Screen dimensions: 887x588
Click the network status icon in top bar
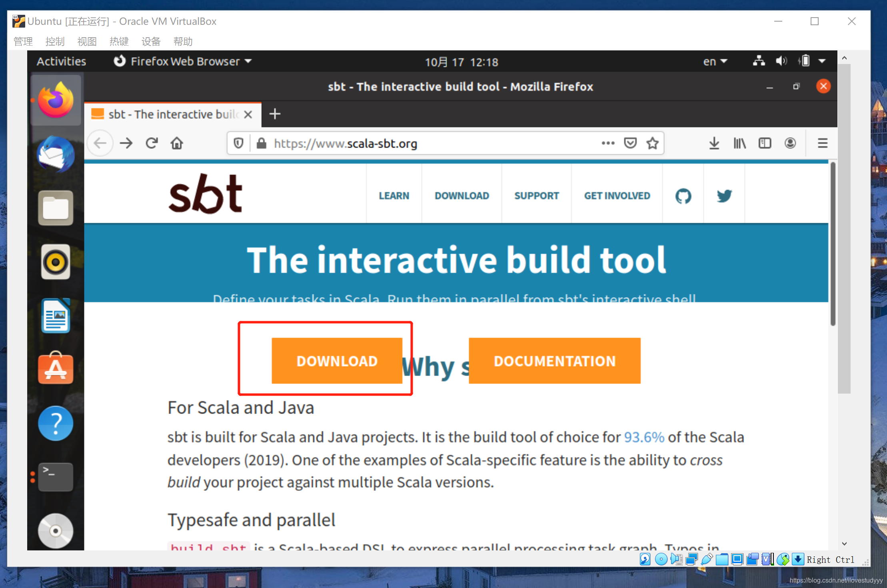click(759, 61)
